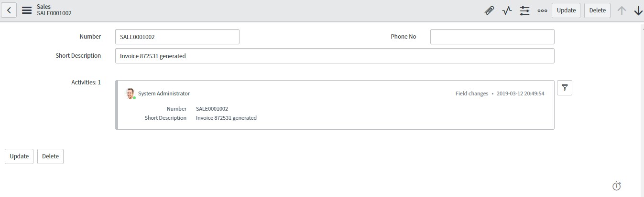Go to next record down arrow

coord(638,10)
